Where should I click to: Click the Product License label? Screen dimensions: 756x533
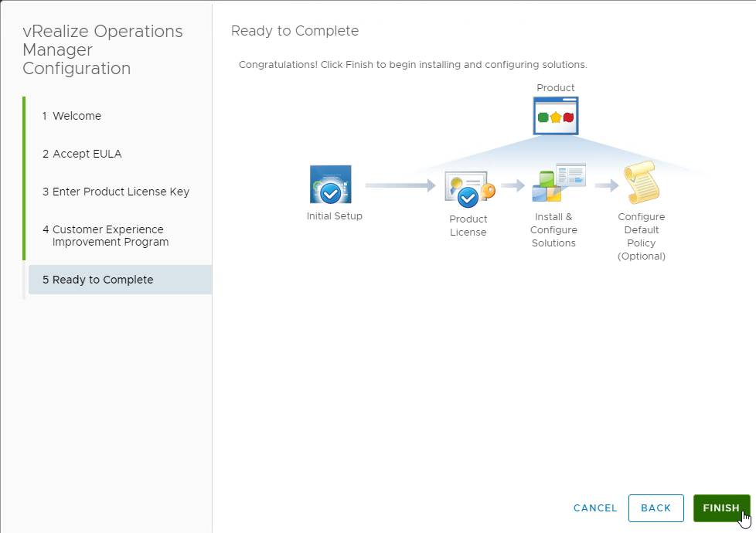(x=468, y=226)
